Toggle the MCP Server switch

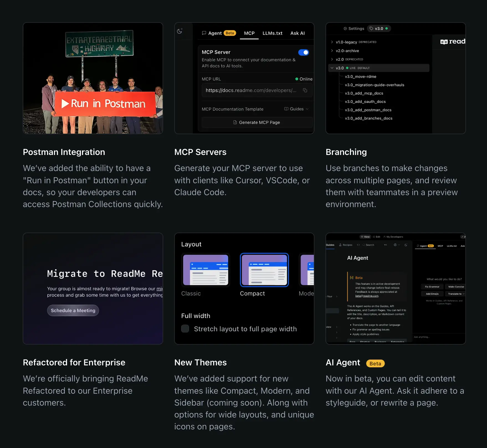click(304, 52)
